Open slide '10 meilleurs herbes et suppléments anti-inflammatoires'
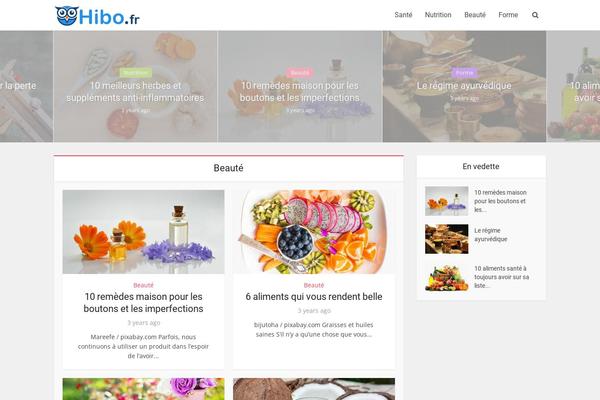The image size is (600, 400). (135, 91)
